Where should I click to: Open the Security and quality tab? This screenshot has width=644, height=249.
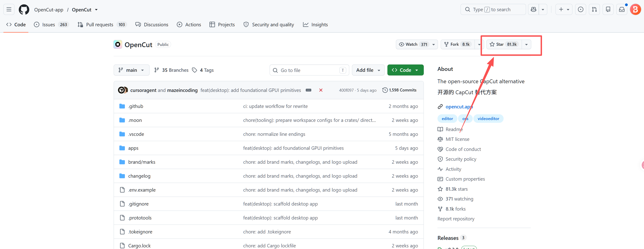click(269, 24)
